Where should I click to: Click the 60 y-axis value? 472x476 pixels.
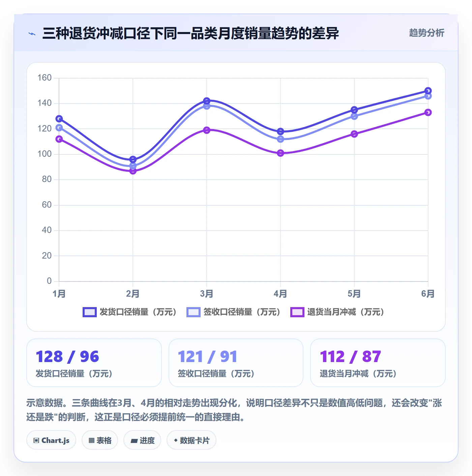click(x=47, y=205)
